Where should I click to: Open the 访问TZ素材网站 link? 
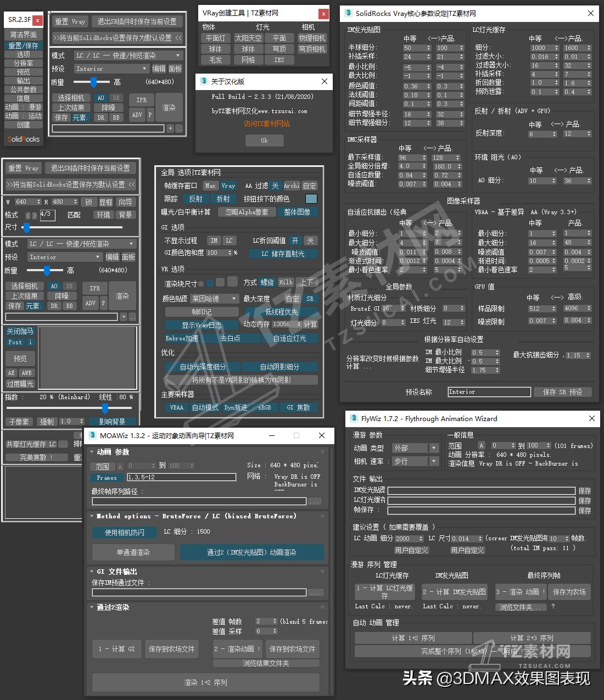266,124
